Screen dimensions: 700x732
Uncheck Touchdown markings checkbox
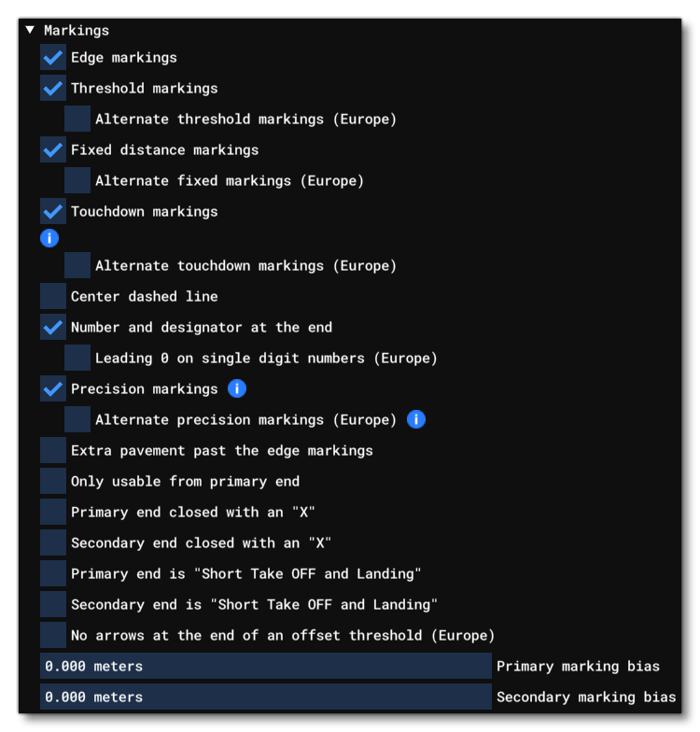click(x=53, y=212)
